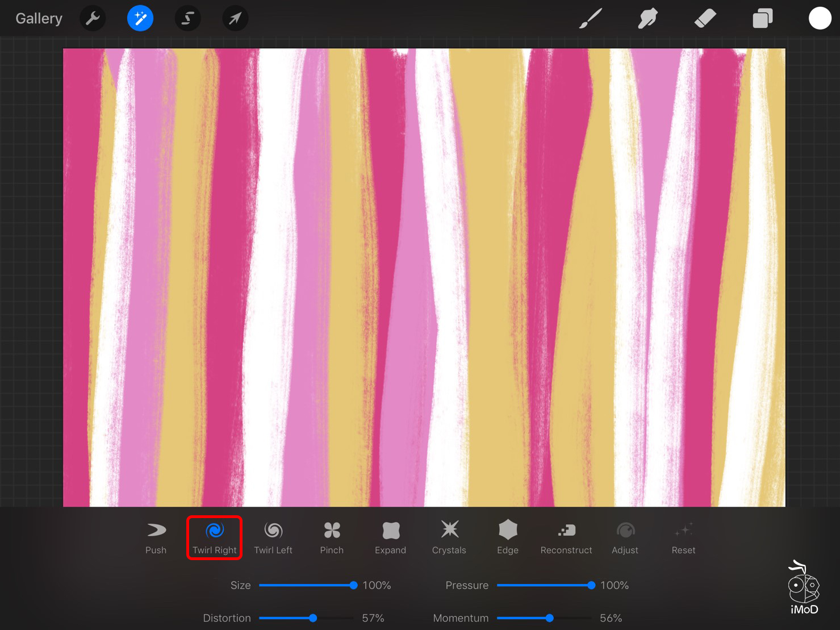840x630 pixels.
Task: Switch to Twirl Left mode
Action: click(273, 537)
